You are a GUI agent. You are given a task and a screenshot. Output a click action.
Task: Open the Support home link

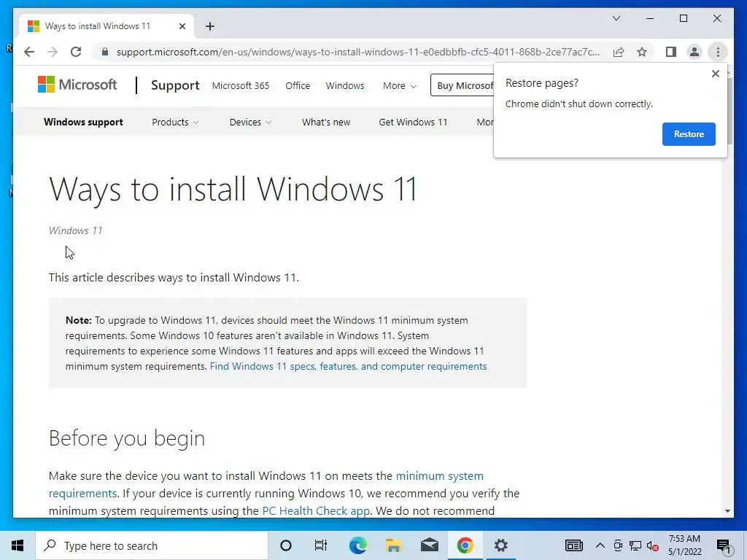click(x=175, y=85)
